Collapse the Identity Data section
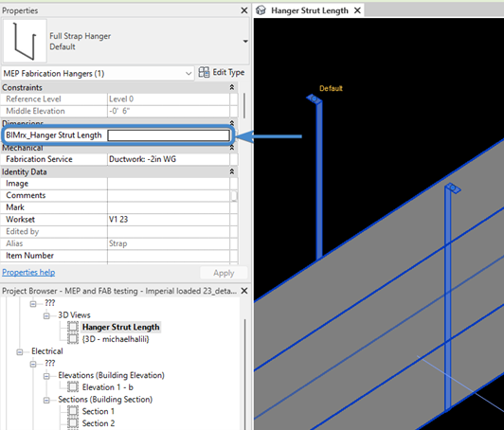Viewport: 504px width, 430px height. point(232,171)
